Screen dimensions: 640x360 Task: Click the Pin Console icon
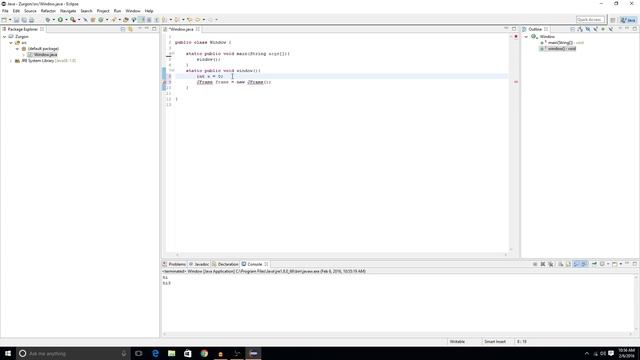[594, 264]
